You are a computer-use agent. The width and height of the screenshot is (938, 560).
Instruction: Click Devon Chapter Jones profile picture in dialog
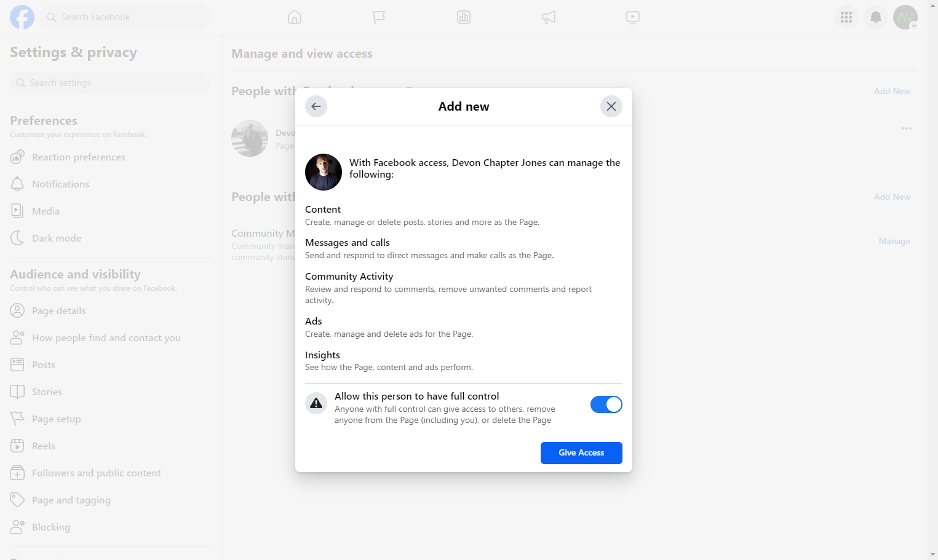tap(324, 172)
